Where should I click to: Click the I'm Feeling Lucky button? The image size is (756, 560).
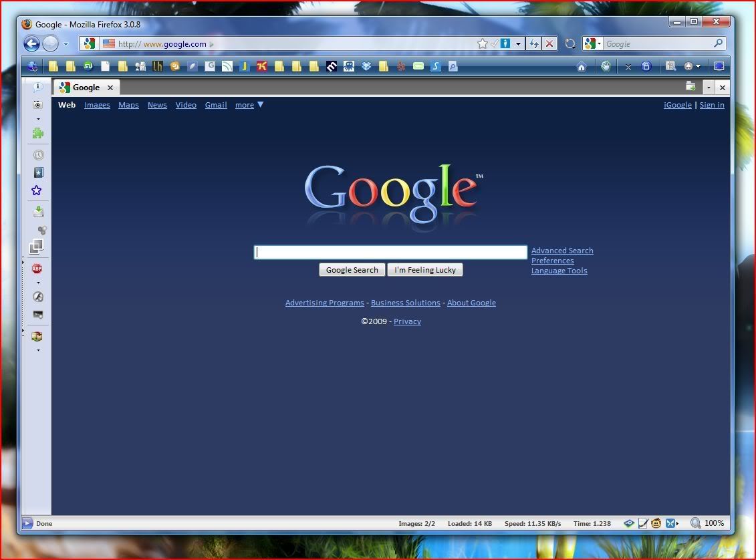coord(424,270)
